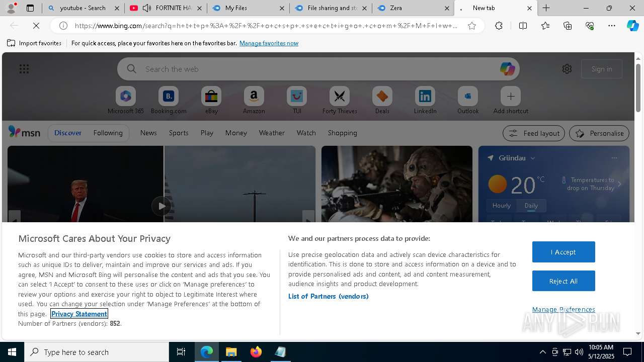This screenshot has height=362, width=644.
Task: Launch the Copilot sidebar icon
Action: (632, 26)
